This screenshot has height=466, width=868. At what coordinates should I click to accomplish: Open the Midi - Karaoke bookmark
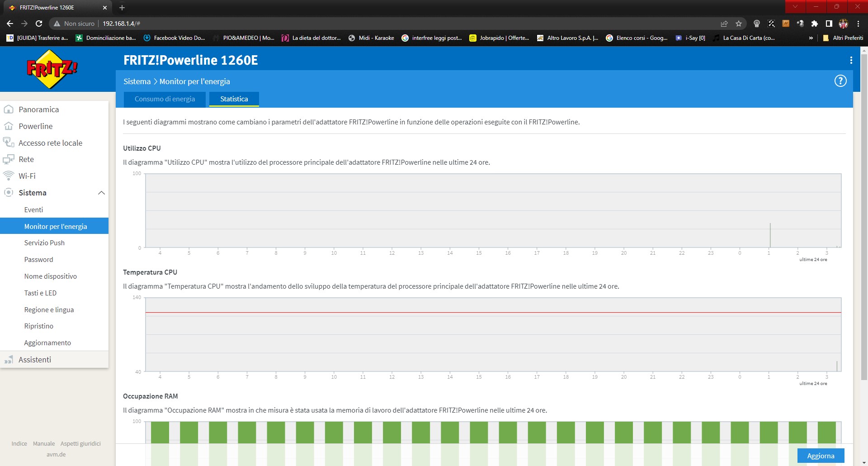tap(371, 38)
